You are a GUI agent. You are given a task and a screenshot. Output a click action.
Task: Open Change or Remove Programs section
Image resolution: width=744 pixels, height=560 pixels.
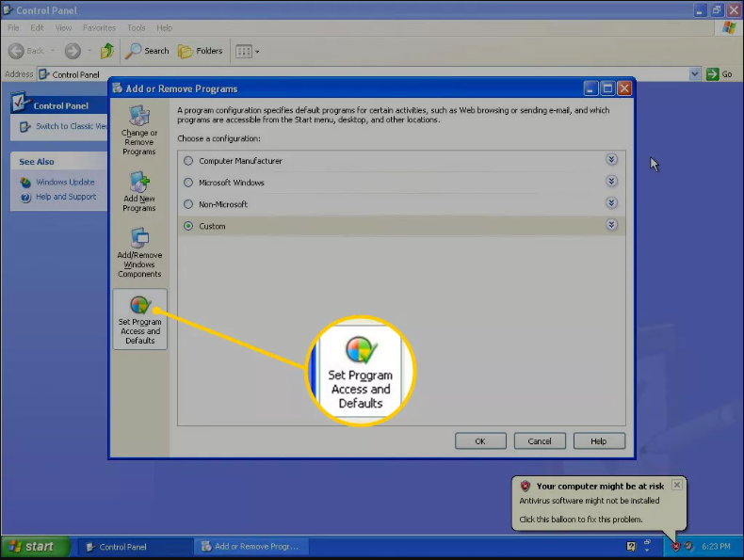click(x=139, y=130)
